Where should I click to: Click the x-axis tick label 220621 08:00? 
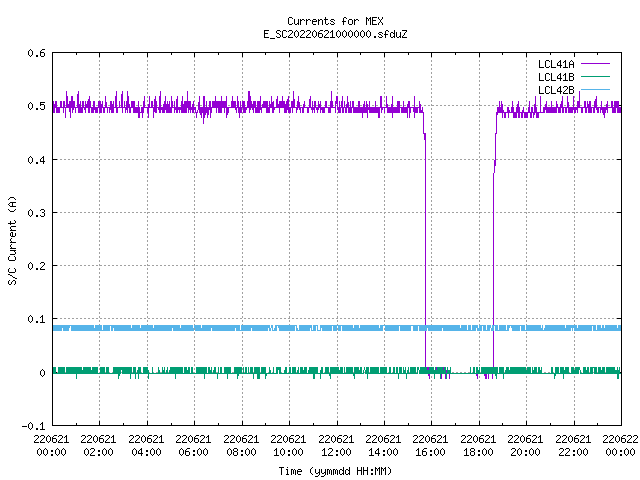[241, 445]
